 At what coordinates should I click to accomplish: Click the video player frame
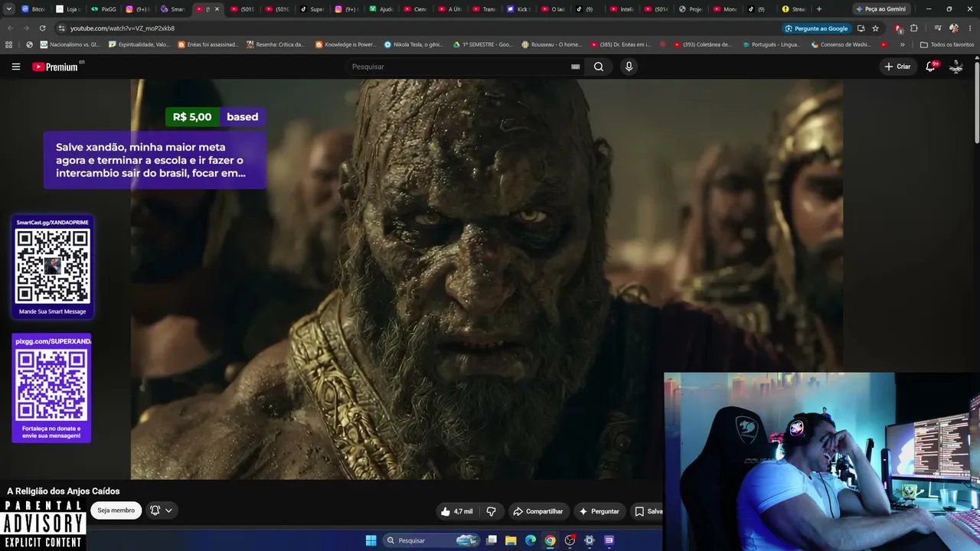[486, 279]
